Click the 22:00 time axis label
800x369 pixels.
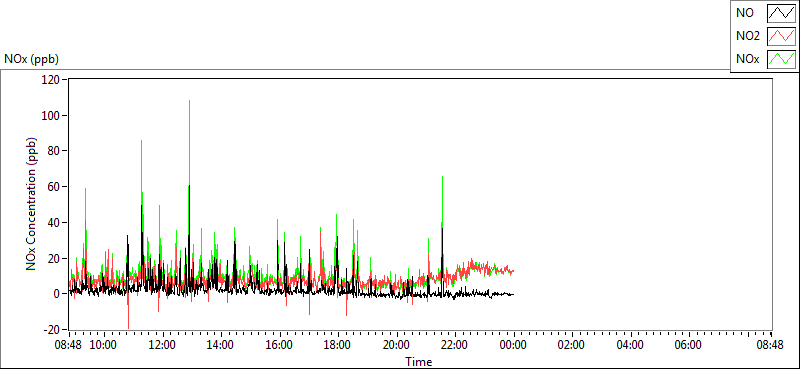455,345
